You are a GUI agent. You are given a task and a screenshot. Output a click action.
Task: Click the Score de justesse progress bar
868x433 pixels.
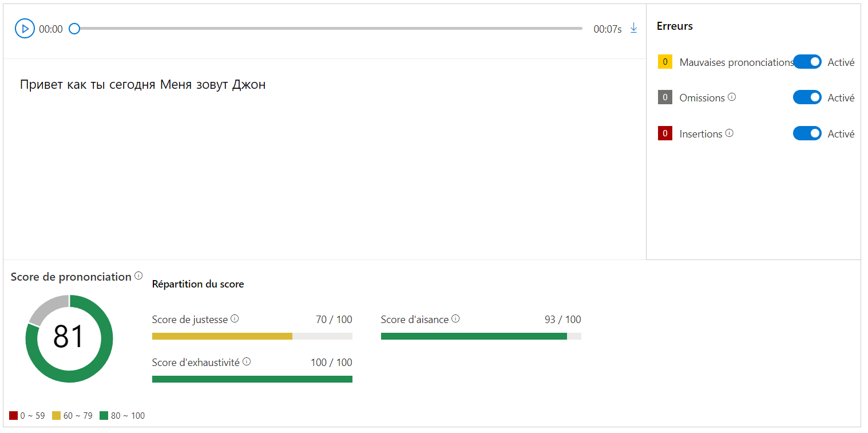point(252,336)
